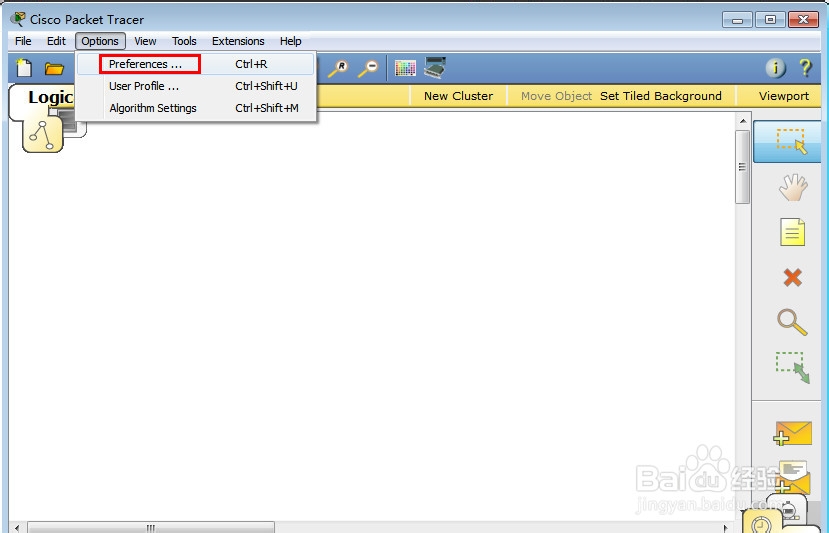Click the New Cluster button
Image resolution: width=829 pixels, height=533 pixels.
point(458,96)
